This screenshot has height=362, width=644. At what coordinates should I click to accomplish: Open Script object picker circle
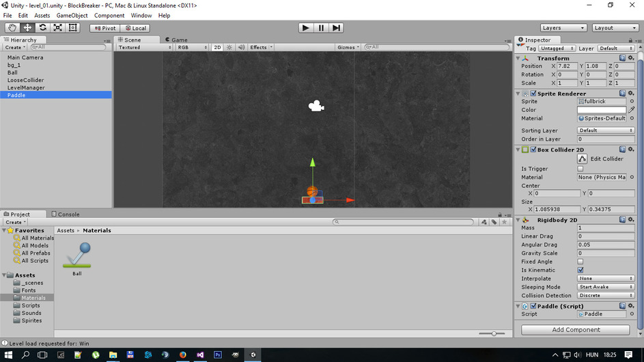point(632,314)
